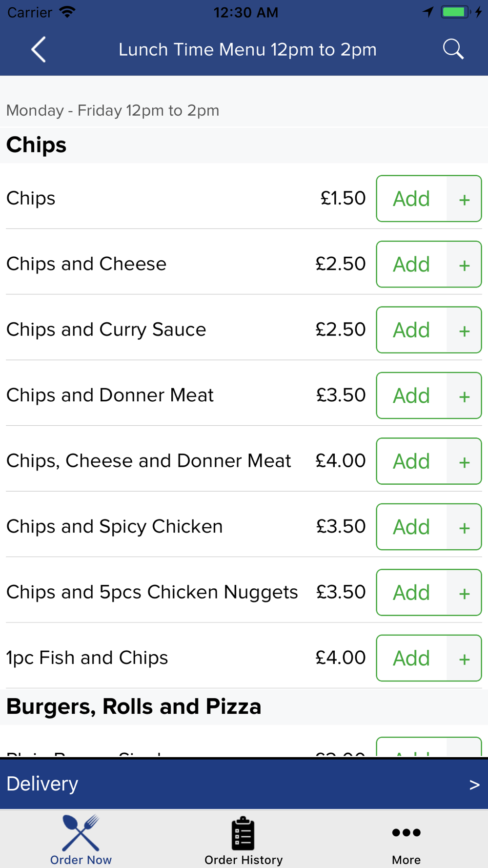Screen dimensions: 488x868
Task: Add Chips, Cheese and Donner Meat
Action: (x=411, y=461)
